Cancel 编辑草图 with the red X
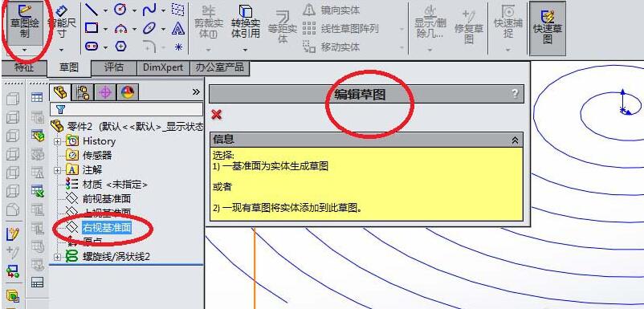 [x=217, y=115]
